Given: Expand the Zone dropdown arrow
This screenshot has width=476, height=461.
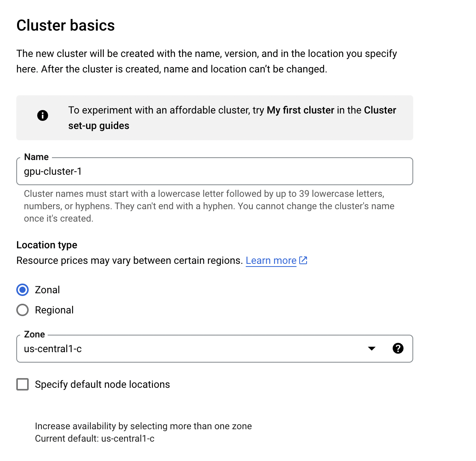Looking at the screenshot, I should point(372,349).
